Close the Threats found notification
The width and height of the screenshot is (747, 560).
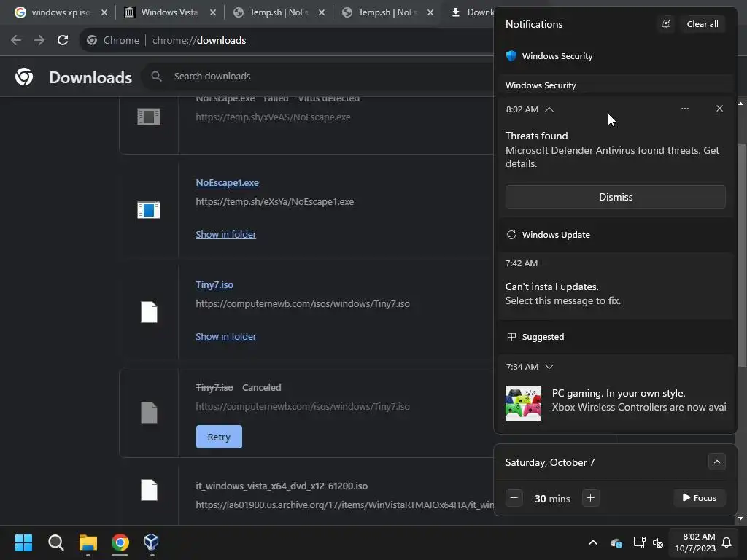(719, 109)
